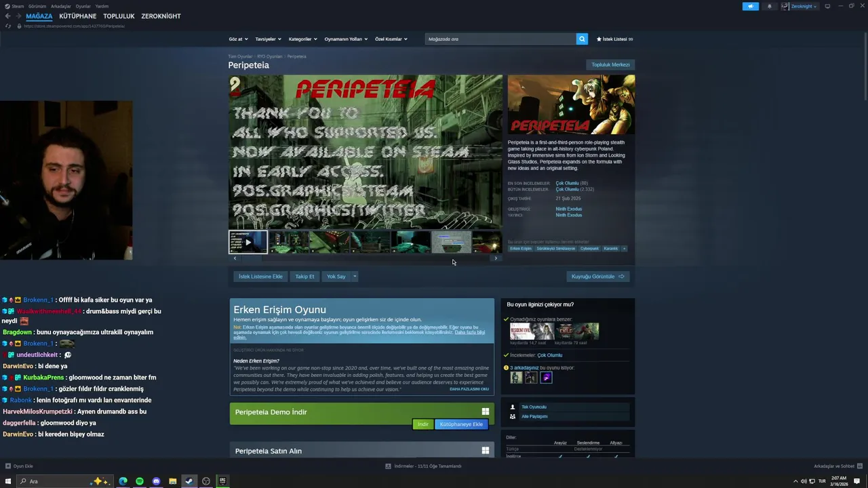Click the Path of Exile similar game thumbnail
Screen dimensions: 868x488
(x=577, y=331)
